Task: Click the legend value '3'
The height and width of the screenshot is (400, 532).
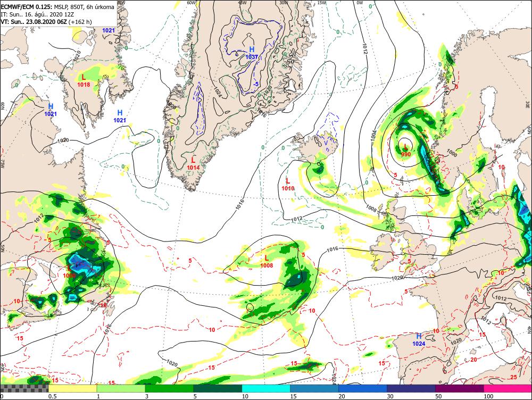Action: 147,396
